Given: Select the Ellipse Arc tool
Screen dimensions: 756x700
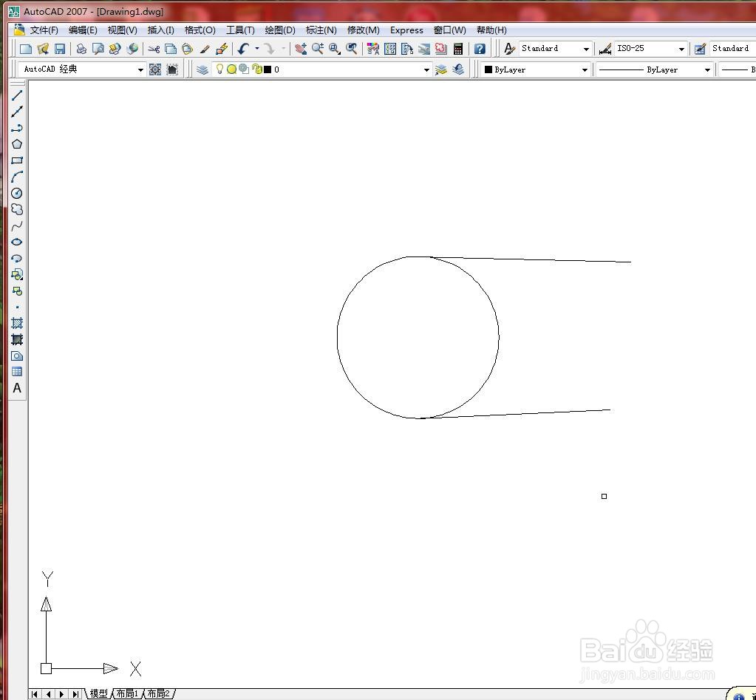Looking at the screenshot, I should tap(17, 259).
